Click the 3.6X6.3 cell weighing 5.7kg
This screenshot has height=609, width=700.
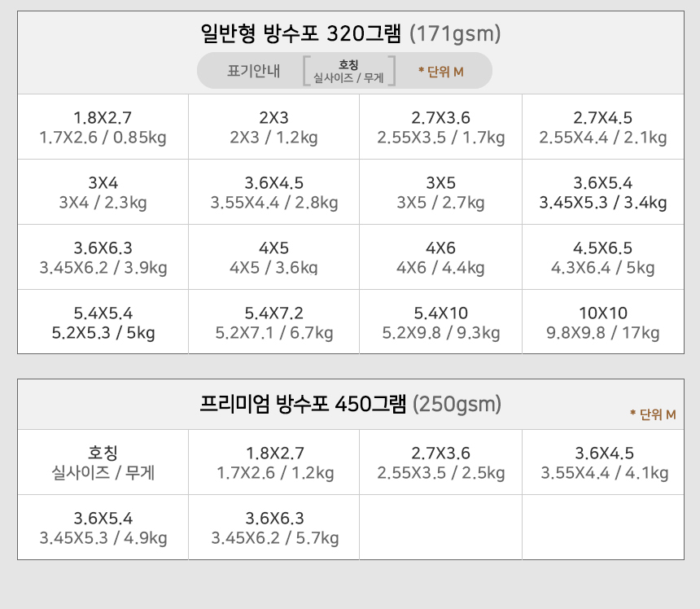pyautogui.click(x=274, y=528)
